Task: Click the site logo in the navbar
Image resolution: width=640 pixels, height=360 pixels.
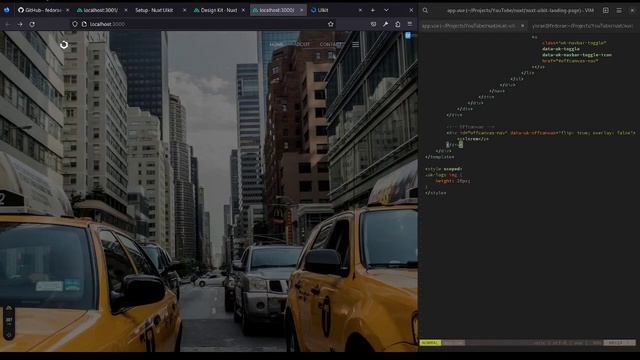Action: tap(64, 44)
